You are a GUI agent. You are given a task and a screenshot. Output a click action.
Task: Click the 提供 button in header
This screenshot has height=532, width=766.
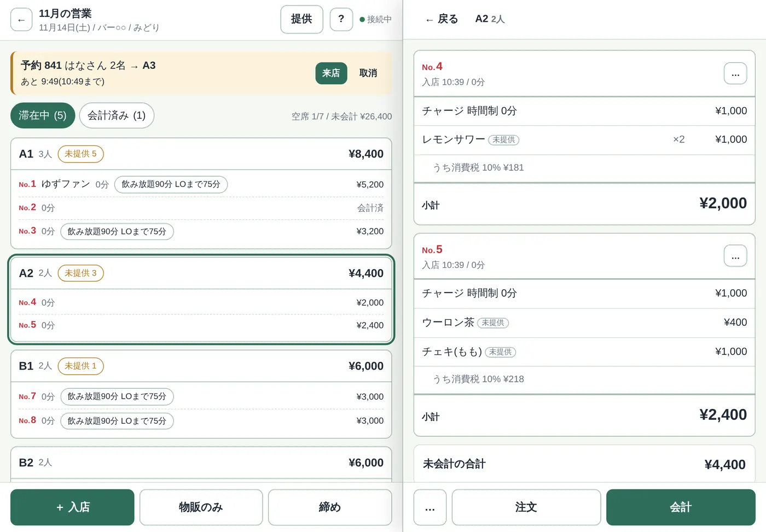click(x=301, y=19)
